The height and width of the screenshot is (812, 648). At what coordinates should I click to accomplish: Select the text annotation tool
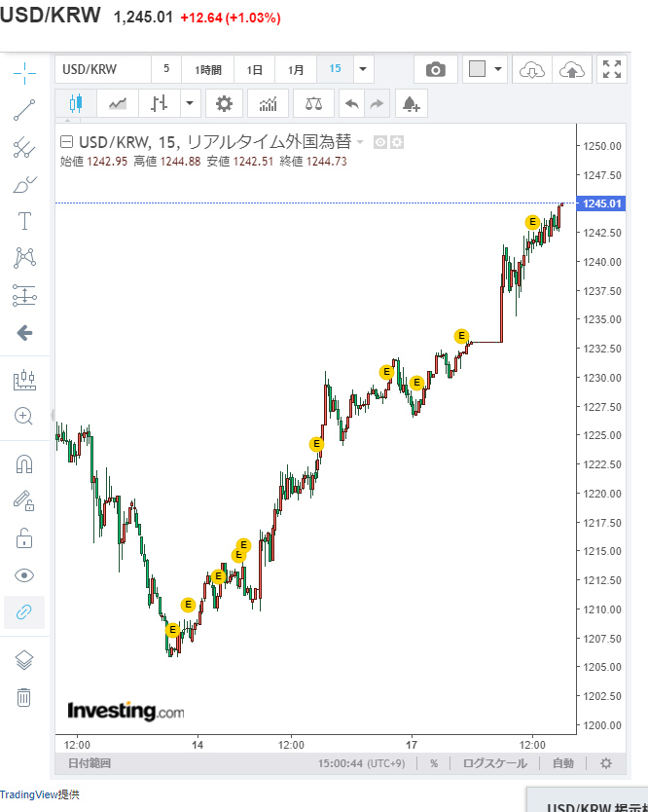coord(24,221)
